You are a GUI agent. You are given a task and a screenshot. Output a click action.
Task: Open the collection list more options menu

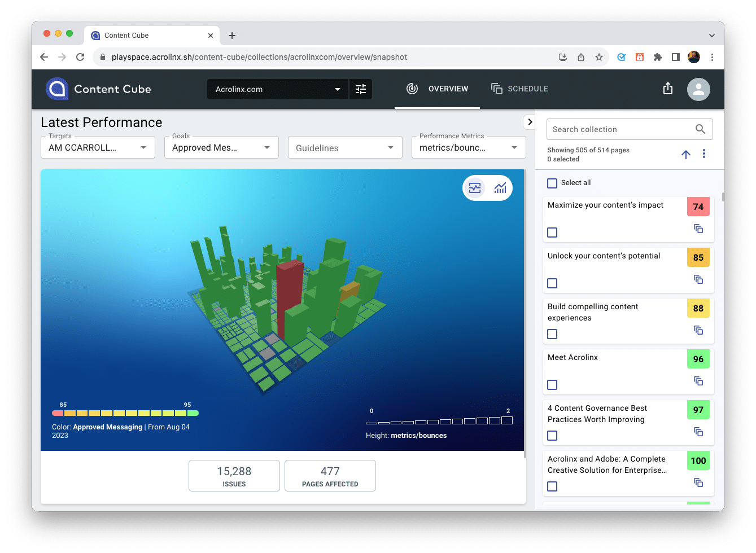(x=704, y=154)
